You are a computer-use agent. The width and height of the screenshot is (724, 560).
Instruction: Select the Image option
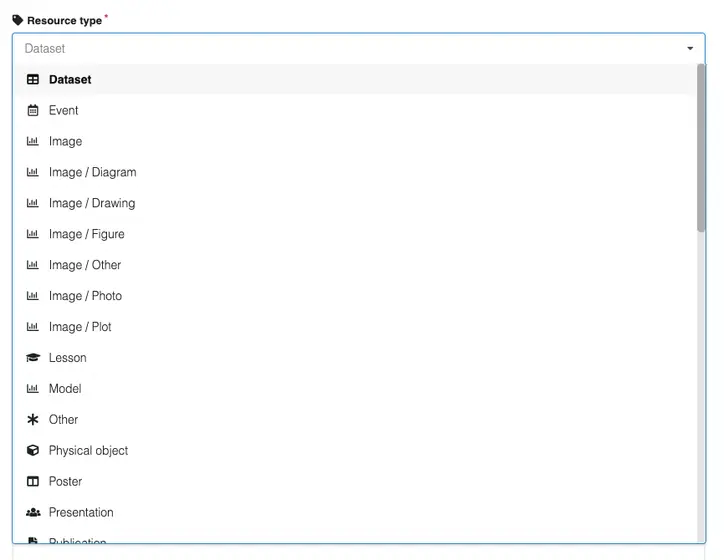coord(65,142)
